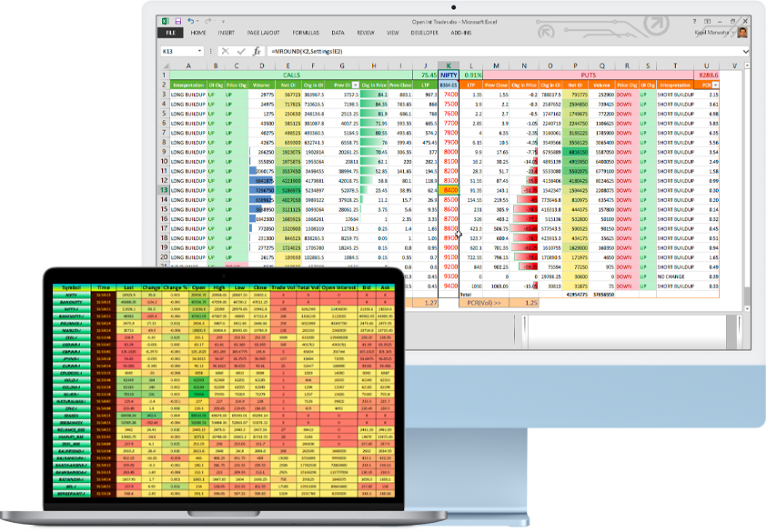Click the Undo icon in the title bar

point(190,20)
